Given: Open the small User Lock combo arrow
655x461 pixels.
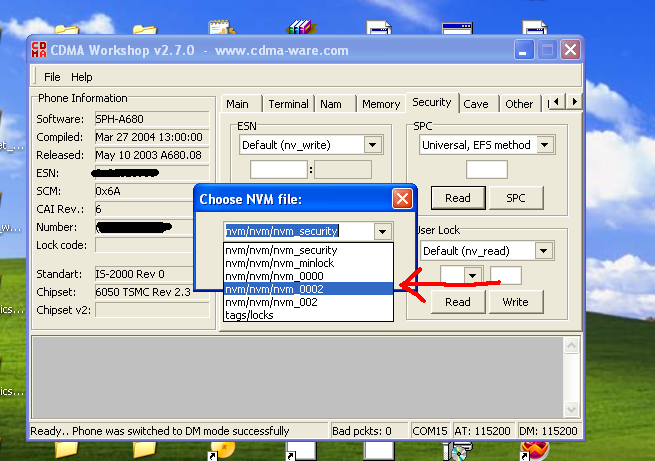Looking at the screenshot, I should [x=472, y=276].
